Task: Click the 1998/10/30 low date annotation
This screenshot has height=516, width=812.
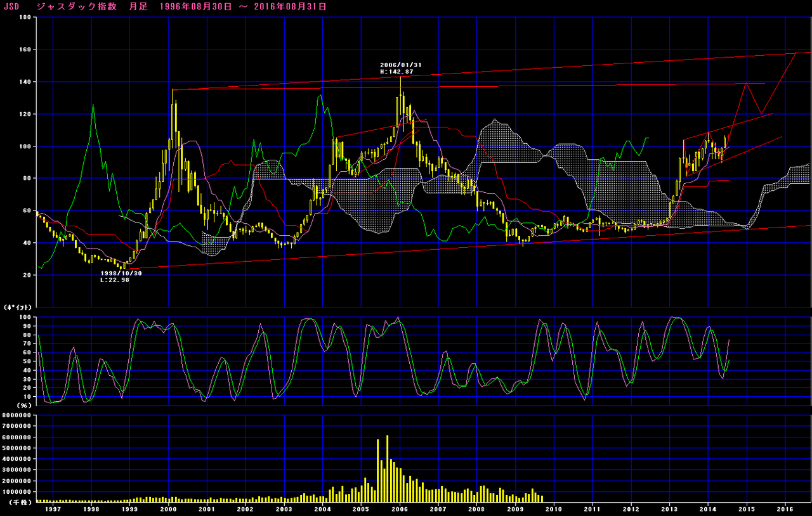Action: coord(121,273)
